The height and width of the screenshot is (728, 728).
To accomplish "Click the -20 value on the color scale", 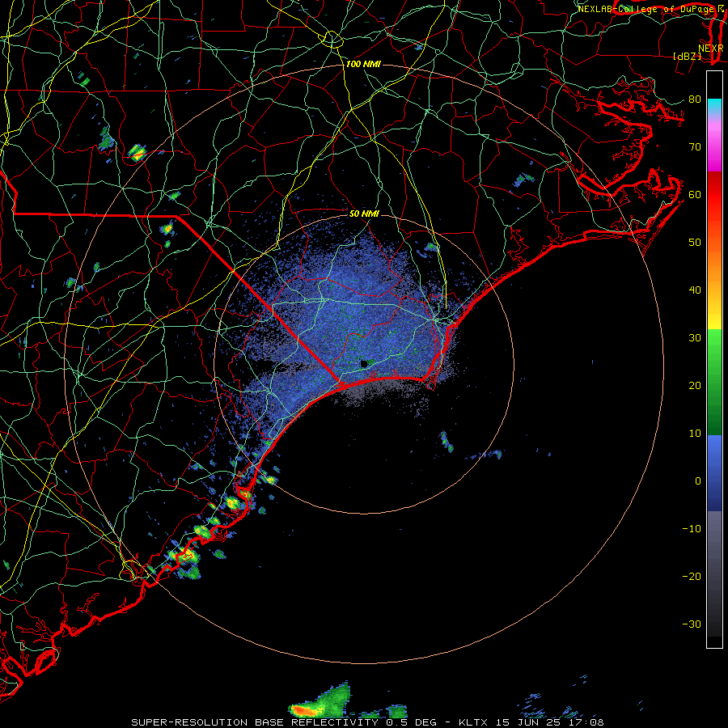I will click(x=692, y=577).
